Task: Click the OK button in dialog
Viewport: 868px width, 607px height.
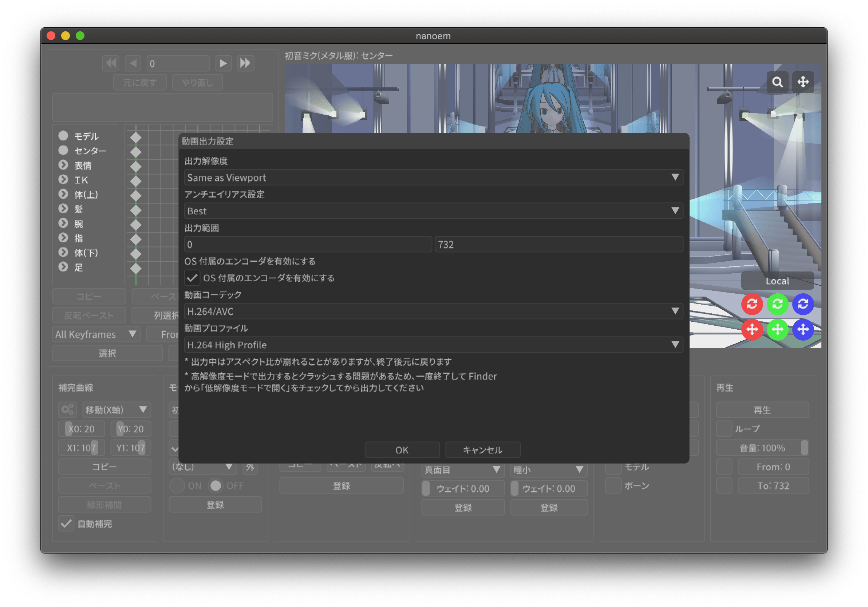Action: [402, 450]
